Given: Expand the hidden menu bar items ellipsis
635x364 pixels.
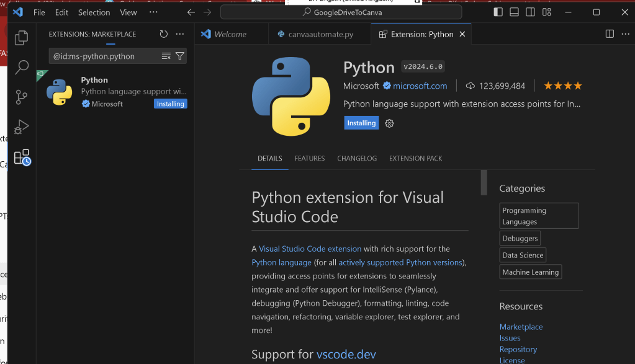Looking at the screenshot, I should coord(153,12).
